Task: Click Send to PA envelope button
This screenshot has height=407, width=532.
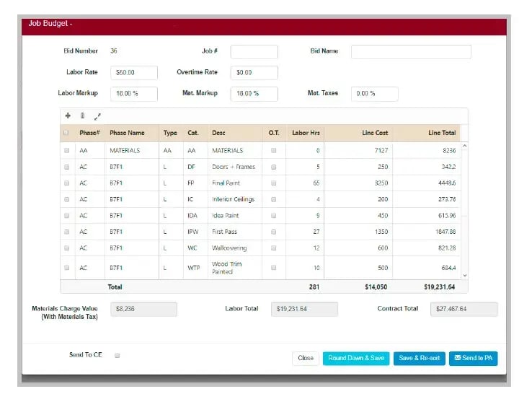Action: (x=473, y=358)
